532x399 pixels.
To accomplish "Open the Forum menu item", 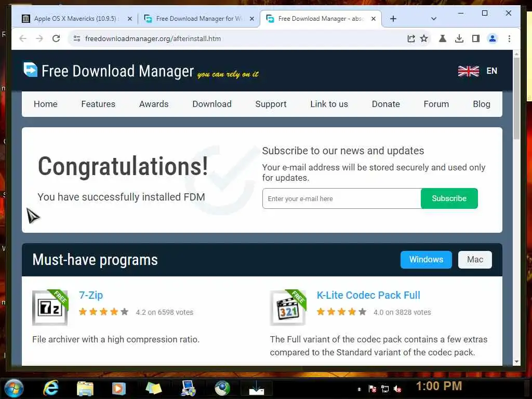I will click(436, 104).
